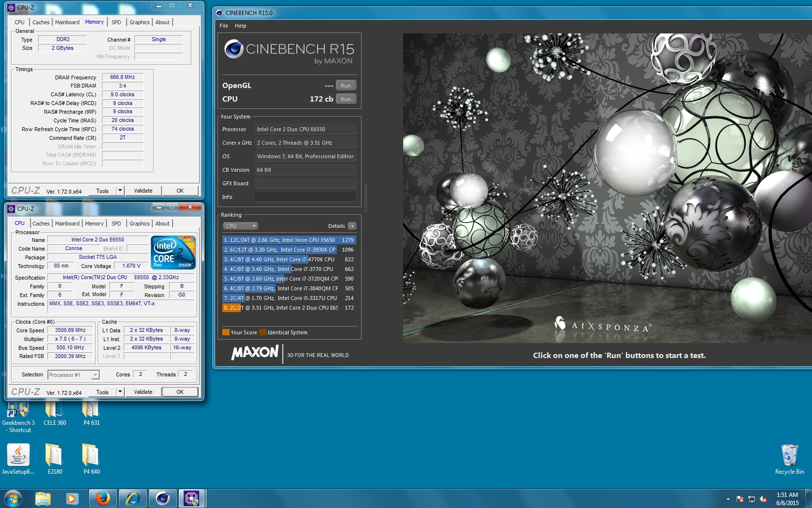This screenshot has height=508, width=812.
Task: Click Validate in lower CPU-Z window
Action: (x=143, y=392)
